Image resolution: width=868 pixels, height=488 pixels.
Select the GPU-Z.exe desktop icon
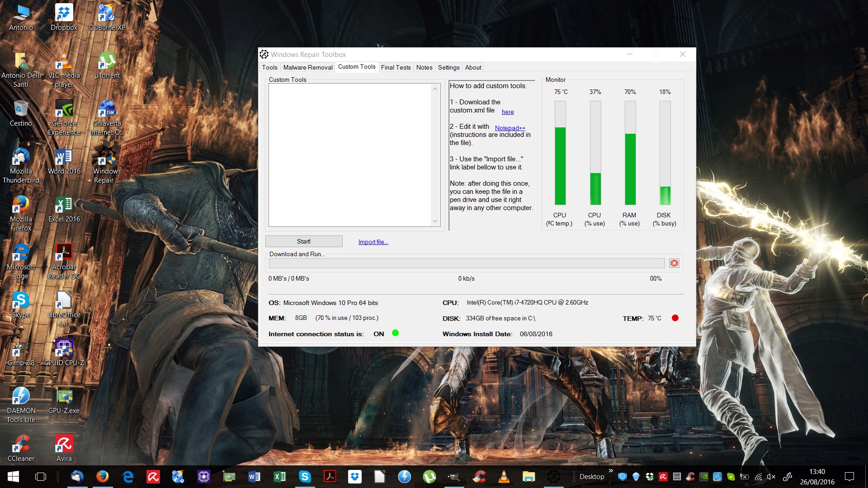coord(64,401)
